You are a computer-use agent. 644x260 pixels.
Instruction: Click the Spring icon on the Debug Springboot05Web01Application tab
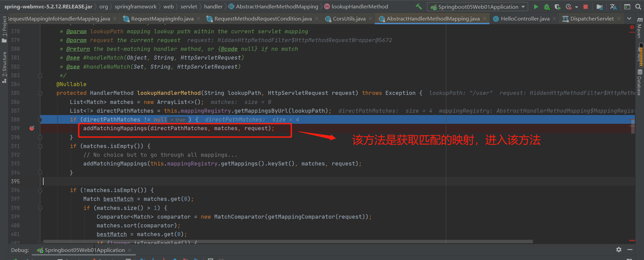pos(40,250)
